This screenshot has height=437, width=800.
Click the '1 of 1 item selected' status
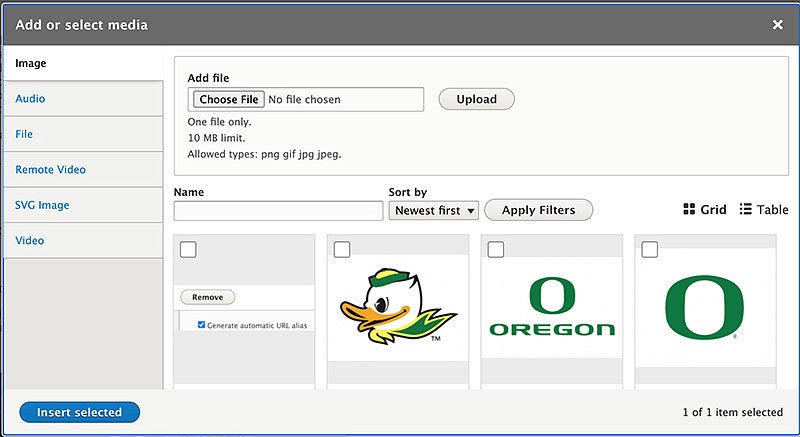click(x=733, y=412)
